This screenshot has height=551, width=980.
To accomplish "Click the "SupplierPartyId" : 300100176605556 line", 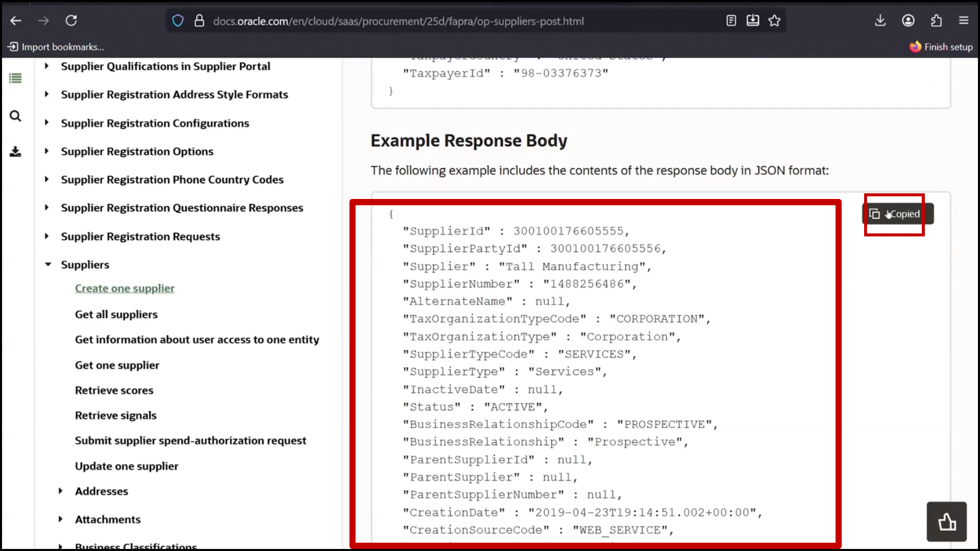I will (534, 248).
